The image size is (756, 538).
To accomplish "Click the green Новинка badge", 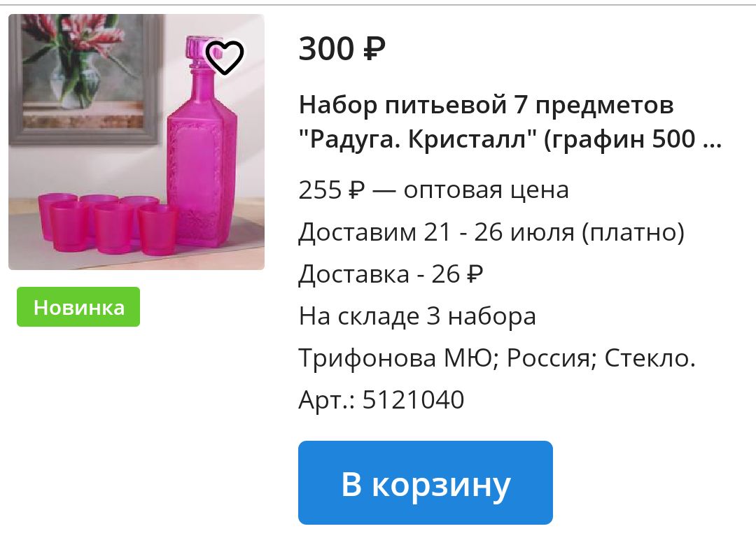I will tap(78, 307).
